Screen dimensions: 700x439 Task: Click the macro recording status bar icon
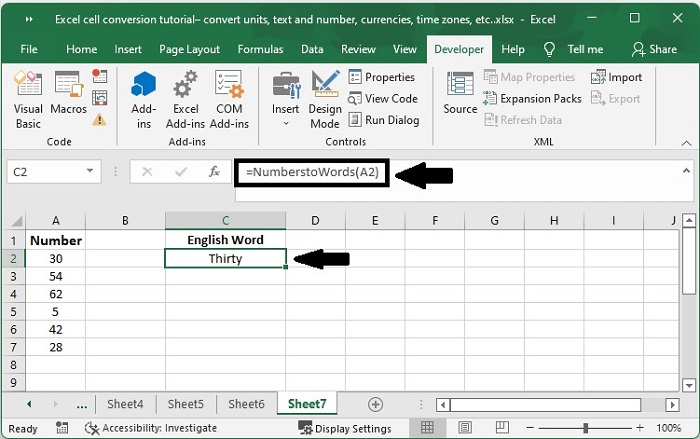point(62,428)
